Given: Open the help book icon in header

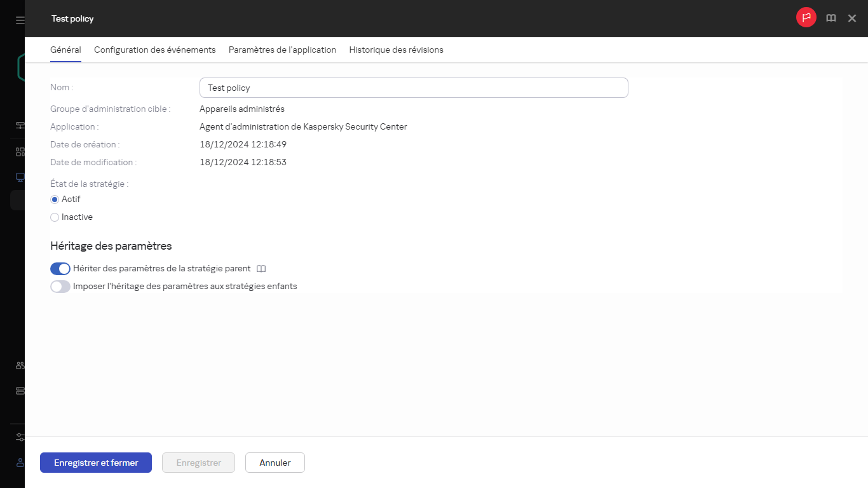Looking at the screenshot, I should tap(831, 18).
